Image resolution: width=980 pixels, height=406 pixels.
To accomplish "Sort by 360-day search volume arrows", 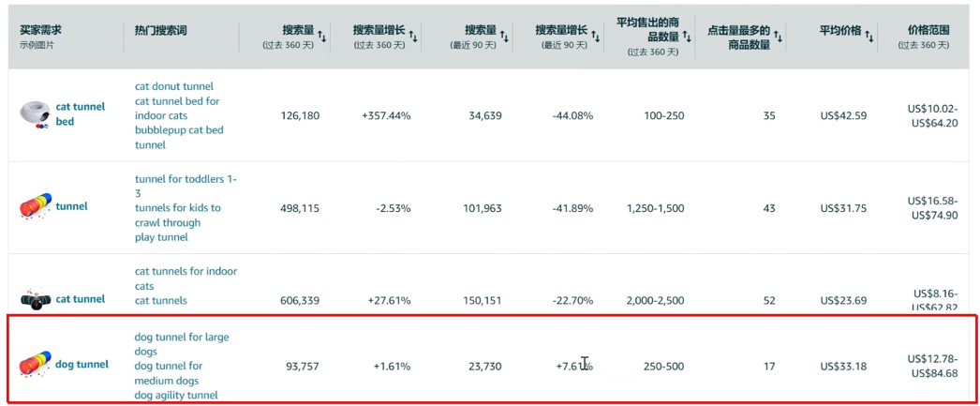I will [322, 38].
